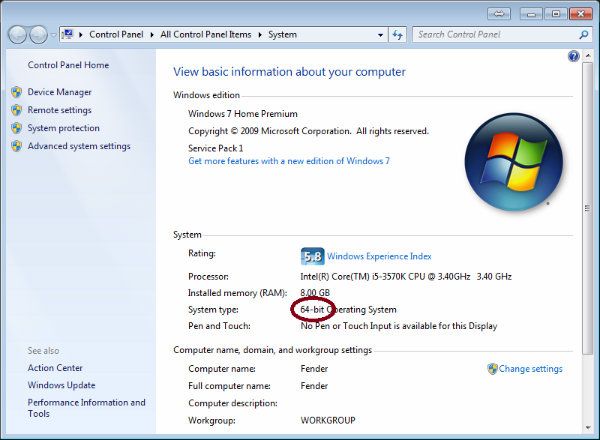Click the No Pen or Touch Input text
600x440 pixels.
click(x=399, y=326)
